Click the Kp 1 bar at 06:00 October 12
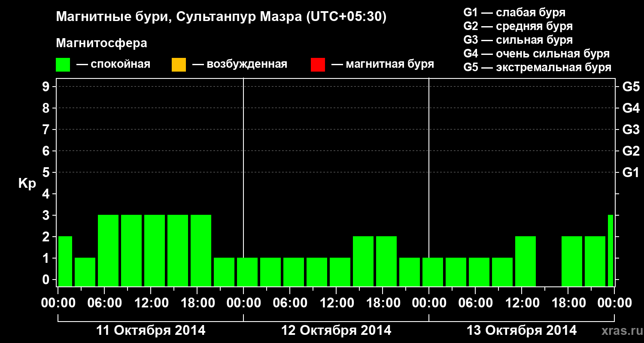Viewport: 644px width, 343px height. click(x=294, y=272)
